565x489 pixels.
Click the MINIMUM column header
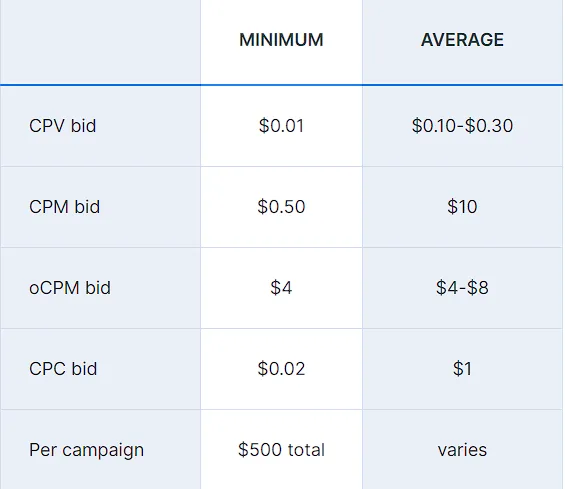point(281,40)
